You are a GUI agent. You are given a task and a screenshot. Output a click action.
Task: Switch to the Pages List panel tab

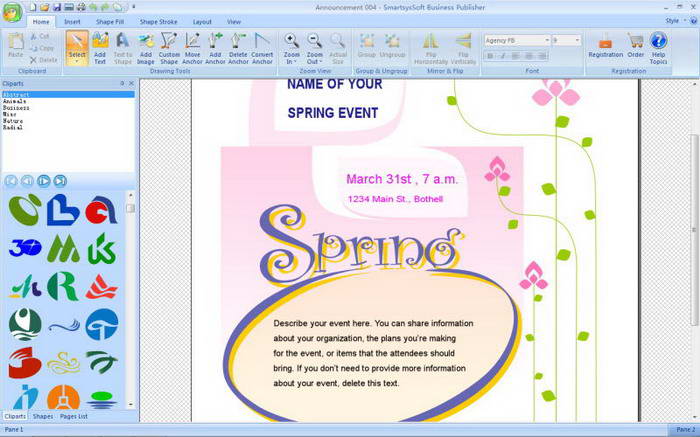74,416
